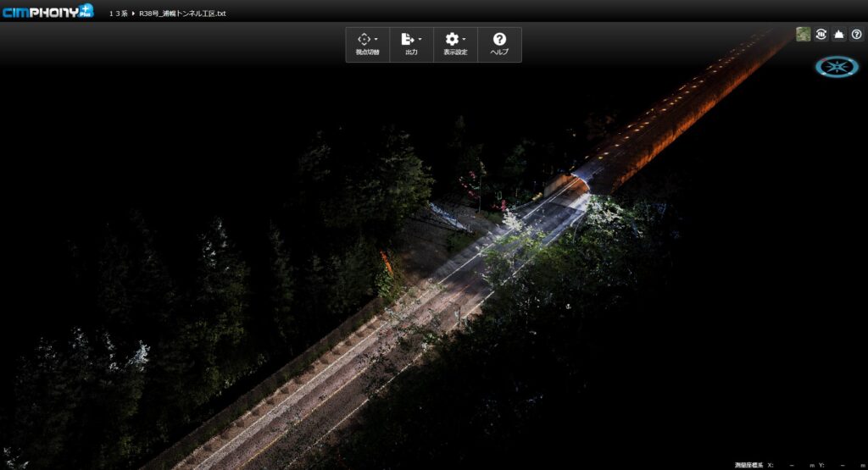Expand the 出力 output dropdown
This screenshot has height=470, width=868.
(411, 44)
